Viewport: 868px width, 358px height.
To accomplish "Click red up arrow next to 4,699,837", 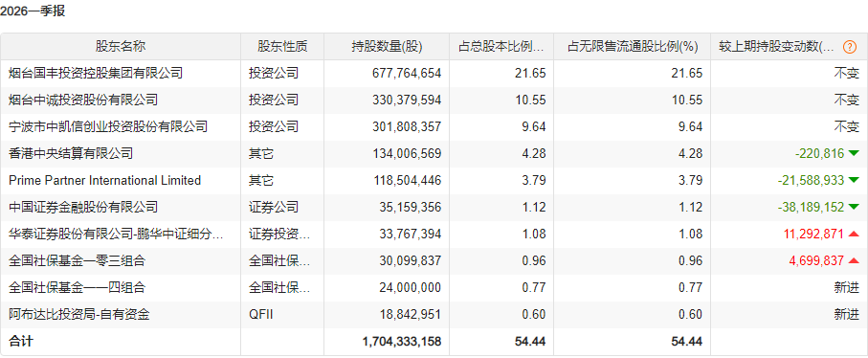I will [853, 260].
